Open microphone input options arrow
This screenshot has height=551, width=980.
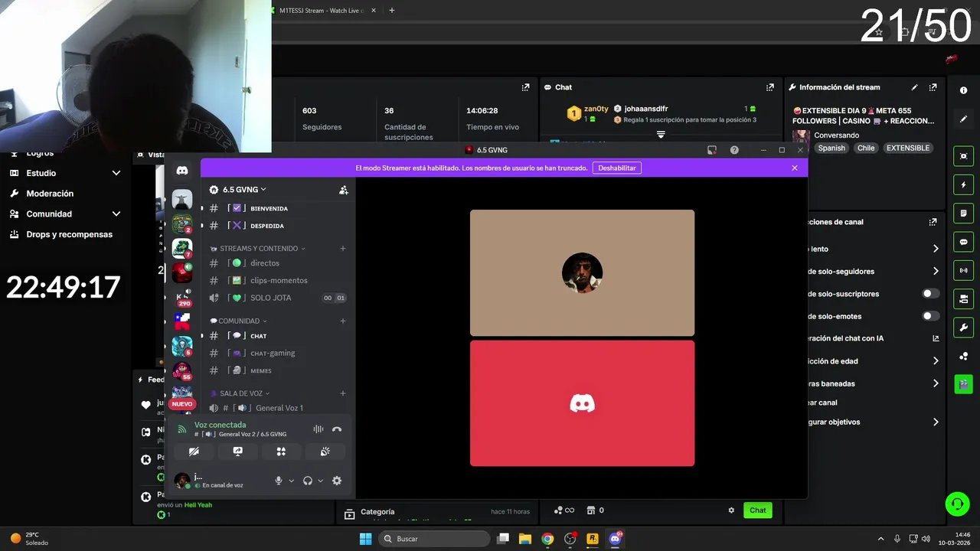tap(292, 481)
